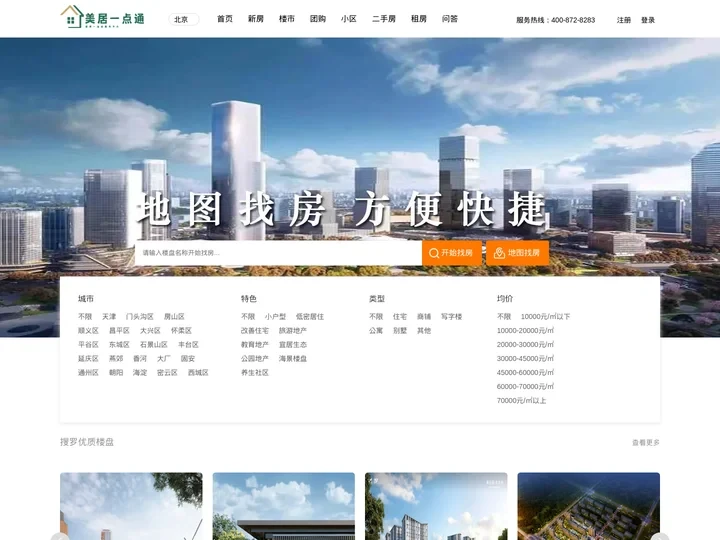
Task: Focus the property name search field
Action: tap(278, 253)
